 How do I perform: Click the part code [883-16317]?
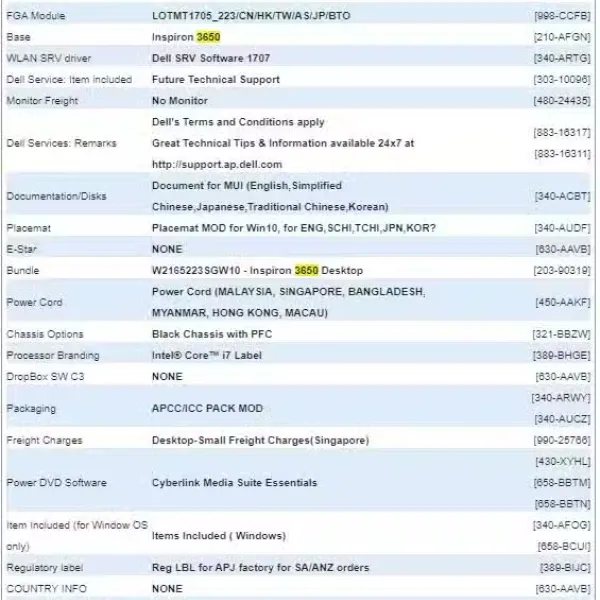[x=562, y=133]
